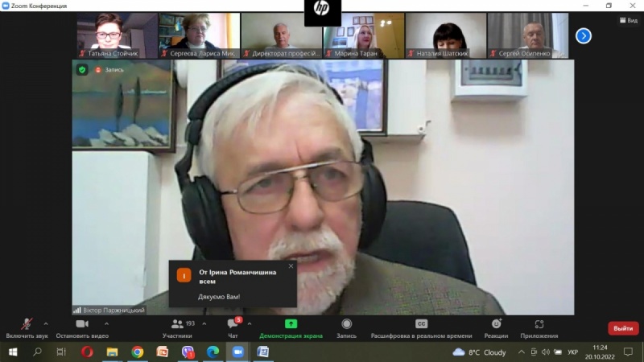Select Марина Таран's video thumbnail
The width and height of the screenshot is (644, 362).
(x=363, y=35)
